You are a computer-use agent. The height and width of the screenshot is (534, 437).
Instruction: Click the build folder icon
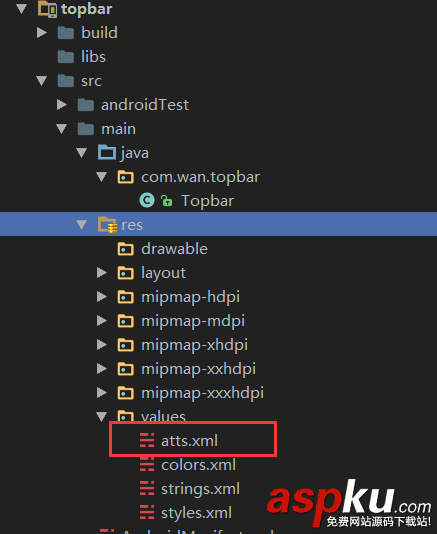(66, 33)
